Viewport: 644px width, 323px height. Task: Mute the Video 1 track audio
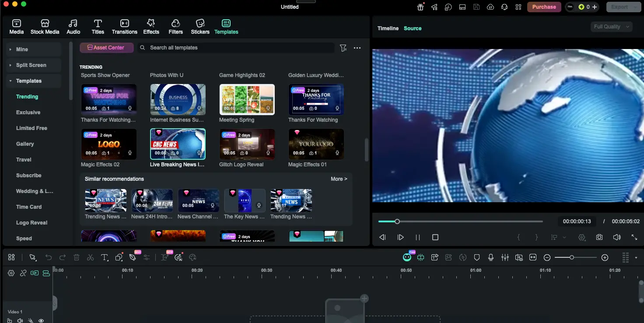point(20,321)
